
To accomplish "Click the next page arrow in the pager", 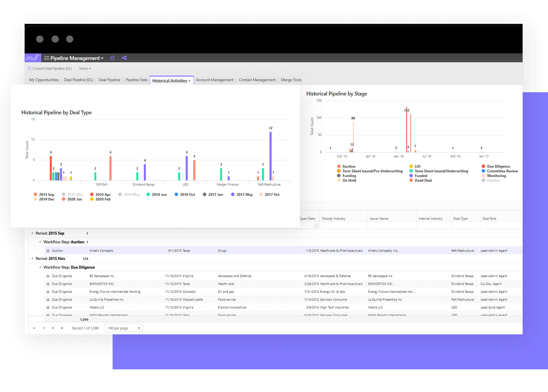I will pyautogui.click(x=53, y=328).
